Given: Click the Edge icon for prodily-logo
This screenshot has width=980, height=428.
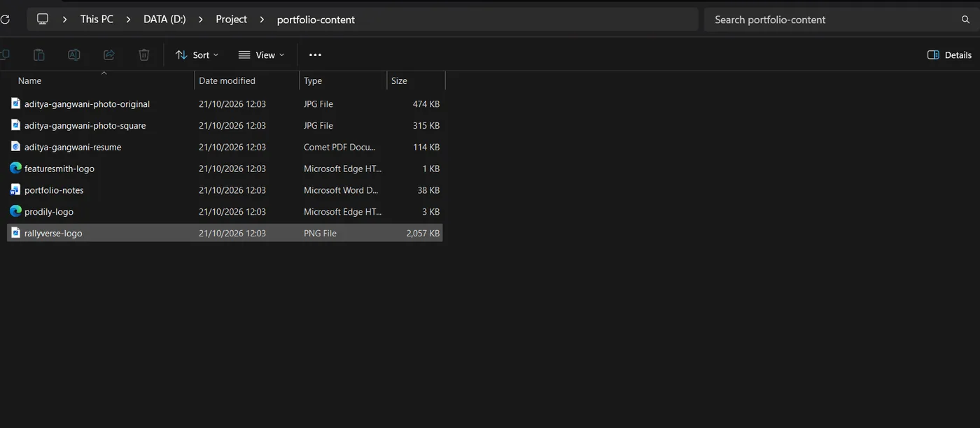Looking at the screenshot, I should tap(15, 211).
